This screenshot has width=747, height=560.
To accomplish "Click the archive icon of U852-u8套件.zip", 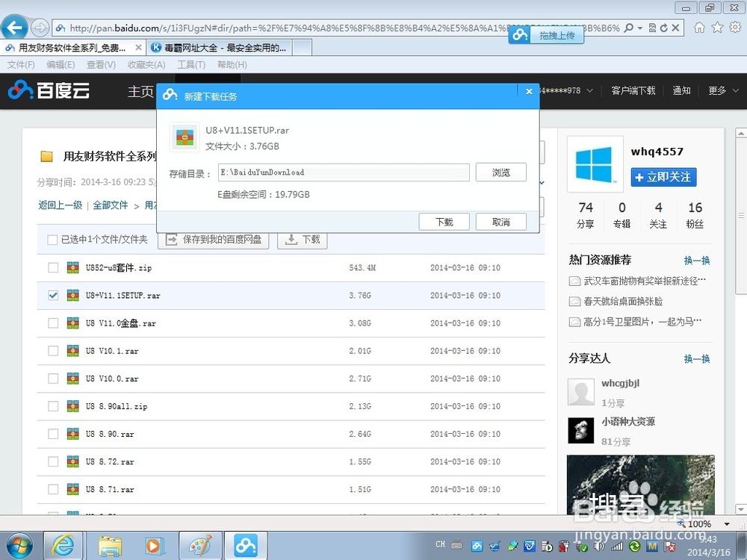I will click(73, 267).
